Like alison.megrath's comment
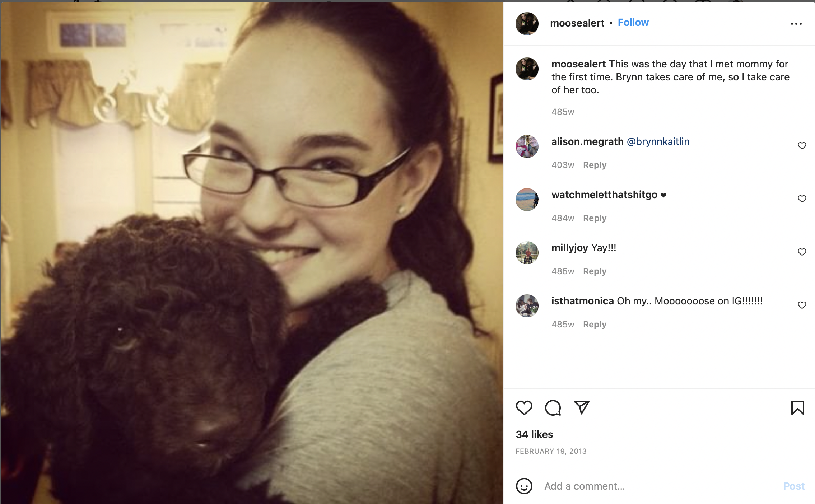The image size is (815, 504). pyautogui.click(x=802, y=145)
